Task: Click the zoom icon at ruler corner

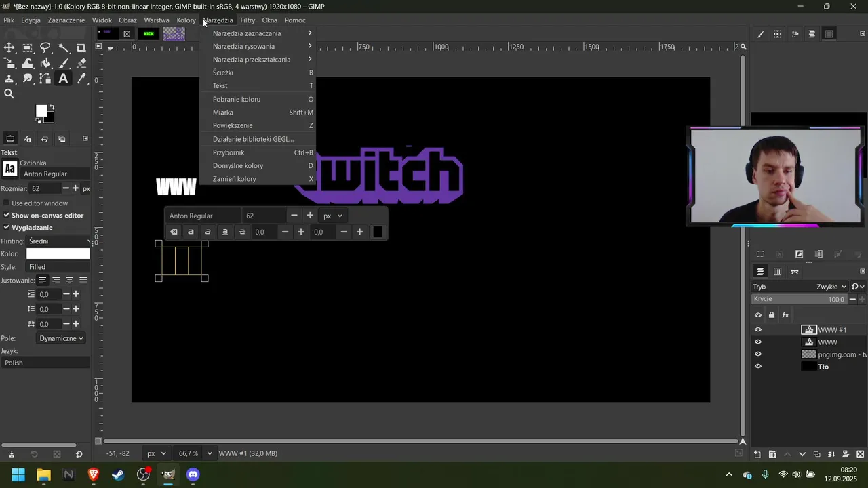Action: pos(743,47)
